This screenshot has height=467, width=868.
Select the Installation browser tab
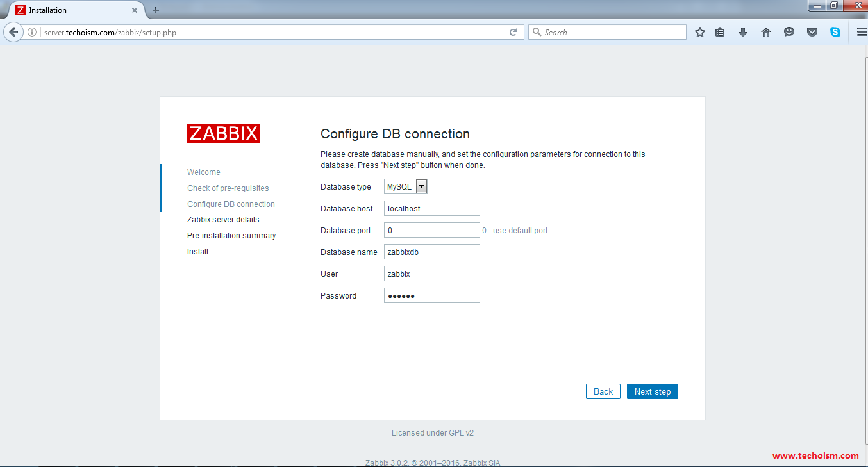tap(77, 10)
